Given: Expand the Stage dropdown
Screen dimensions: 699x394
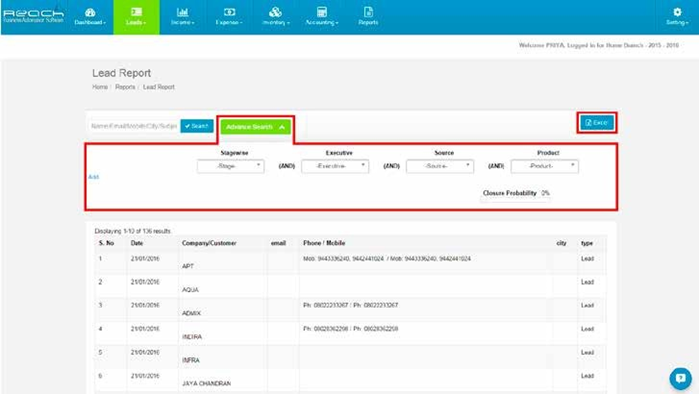Looking at the screenshot, I should (230, 166).
